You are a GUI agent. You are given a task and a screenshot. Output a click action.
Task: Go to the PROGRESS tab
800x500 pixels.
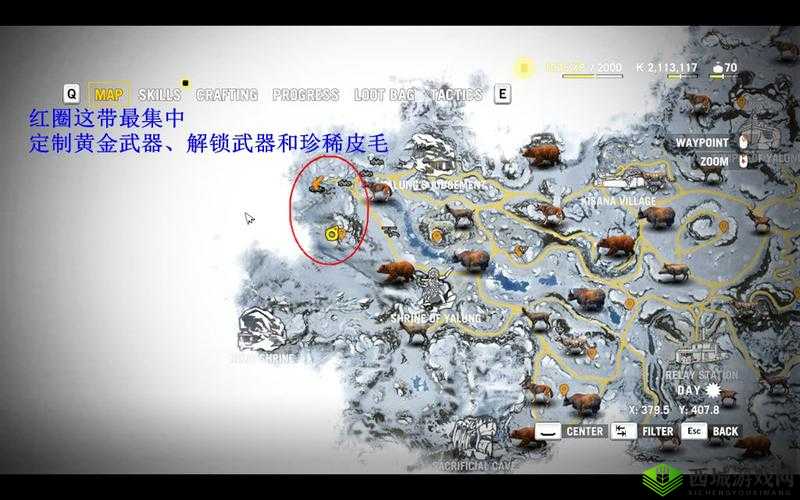305,95
